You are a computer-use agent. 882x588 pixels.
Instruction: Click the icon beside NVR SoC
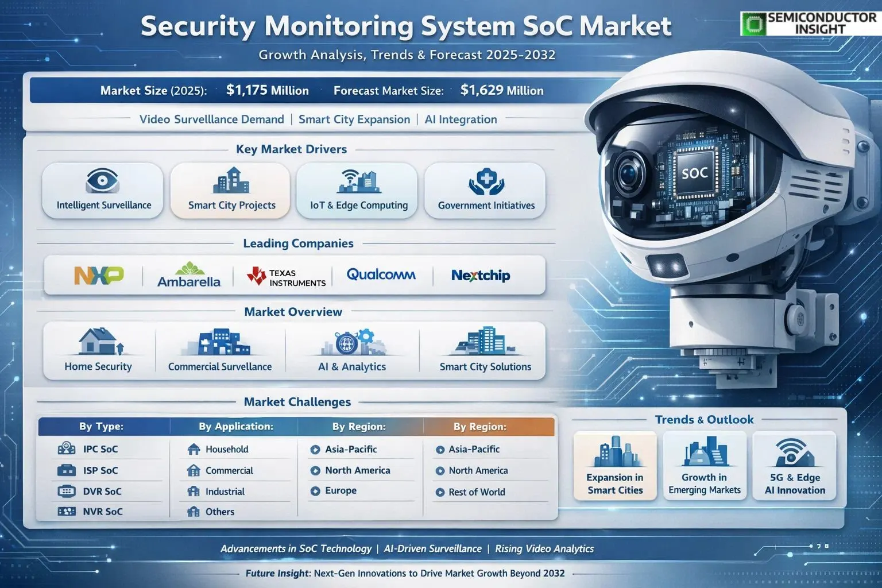67,511
